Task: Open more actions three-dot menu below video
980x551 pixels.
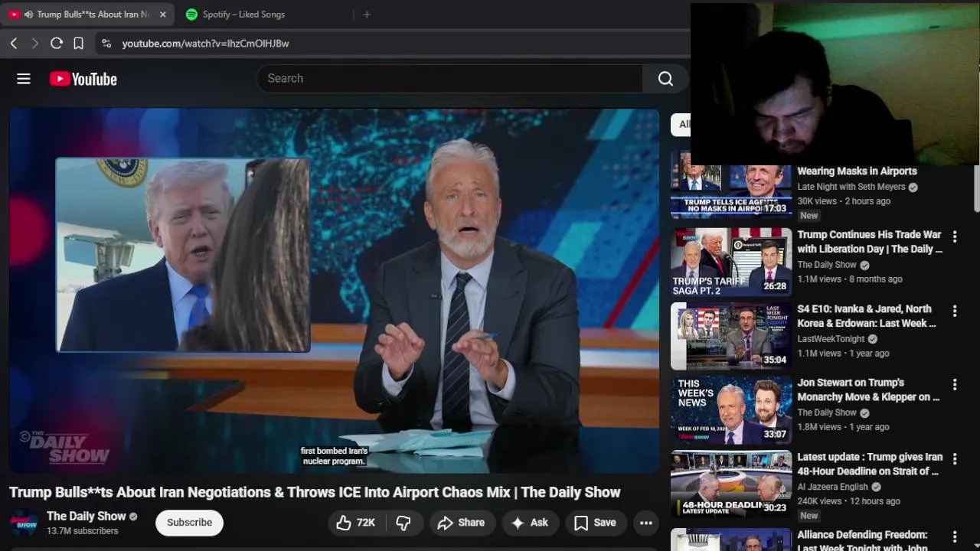Action: 646,523
